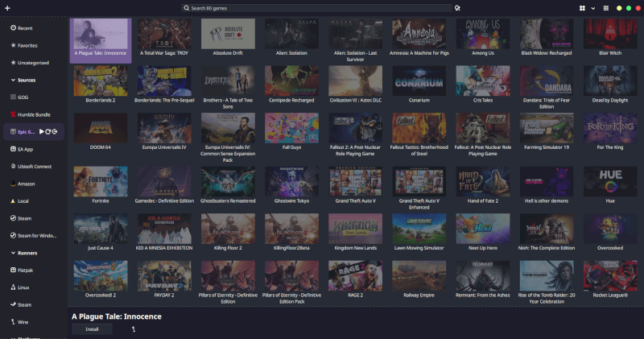This screenshot has width=644, height=339.
Task: Select the Amazon source
Action: tap(34, 184)
